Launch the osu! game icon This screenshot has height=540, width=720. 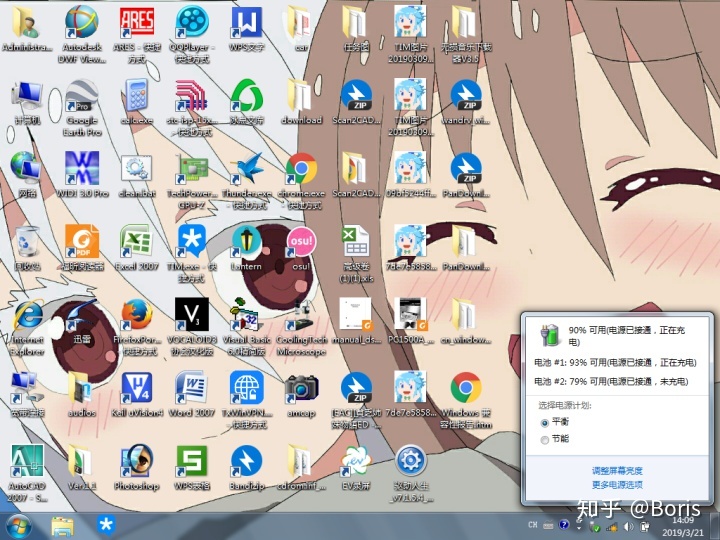click(x=301, y=241)
